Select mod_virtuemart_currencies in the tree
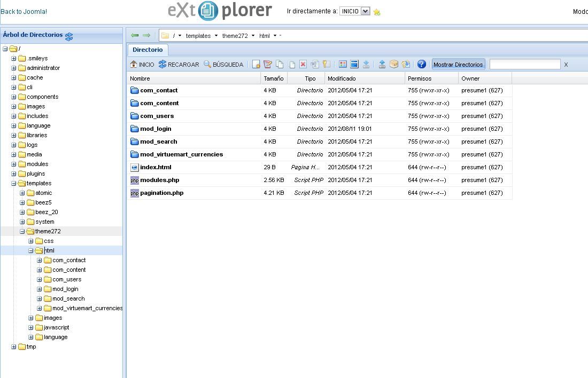Viewport: 588px width, 378px height. 87,308
